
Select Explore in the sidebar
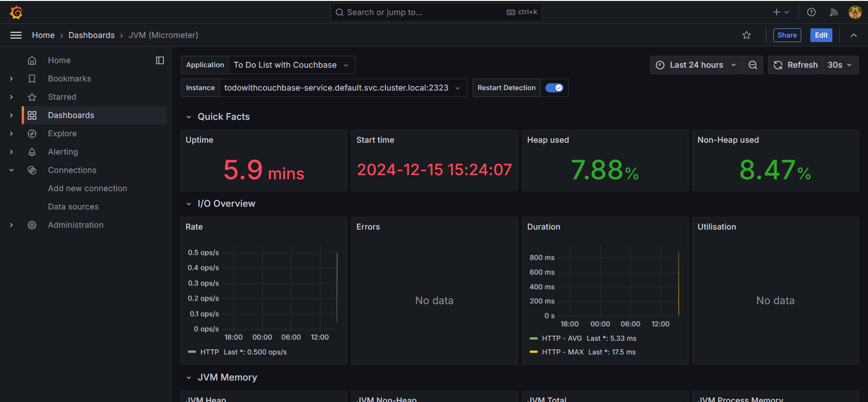62,134
